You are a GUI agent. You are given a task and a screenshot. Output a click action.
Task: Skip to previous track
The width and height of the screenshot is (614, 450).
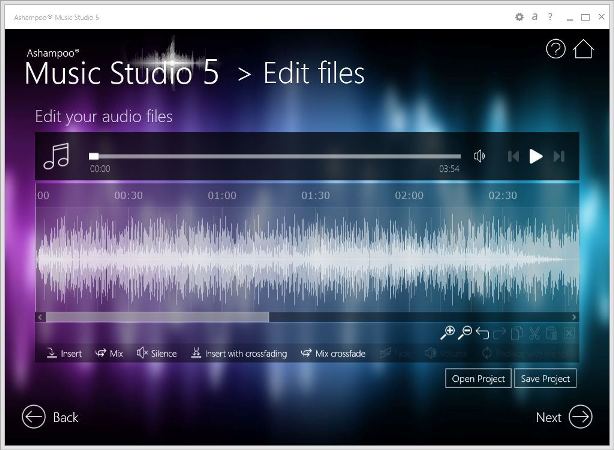(513, 157)
